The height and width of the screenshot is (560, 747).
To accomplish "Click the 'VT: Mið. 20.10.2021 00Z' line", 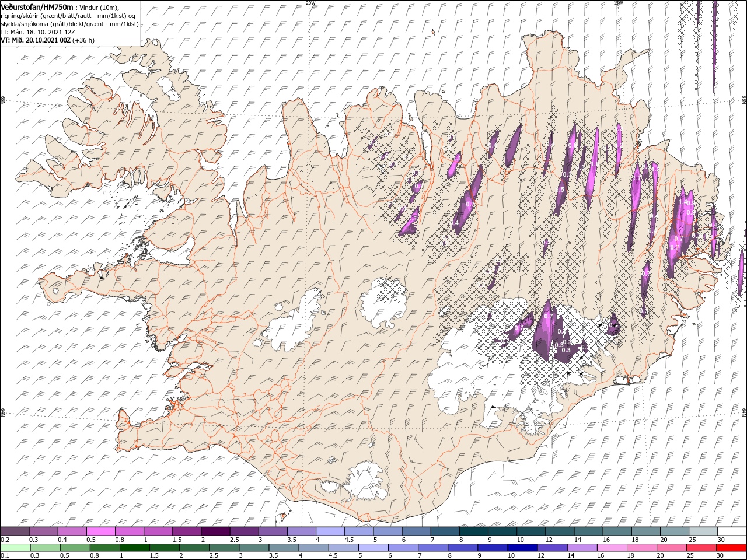I will 35,40.
